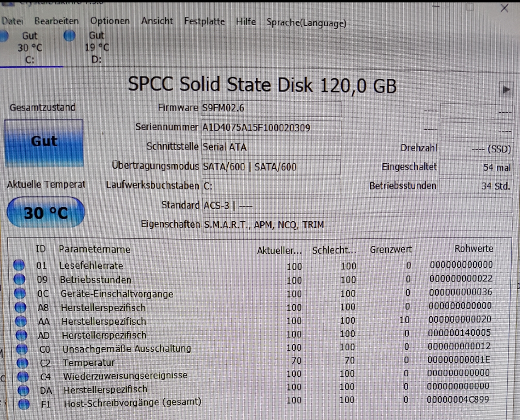Click the Parametername column header
520x420 pixels.
coord(95,249)
